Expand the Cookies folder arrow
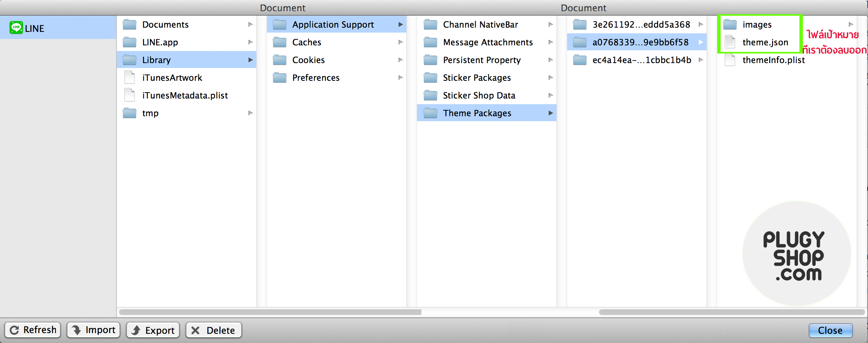868x343 pixels. pos(400,60)
